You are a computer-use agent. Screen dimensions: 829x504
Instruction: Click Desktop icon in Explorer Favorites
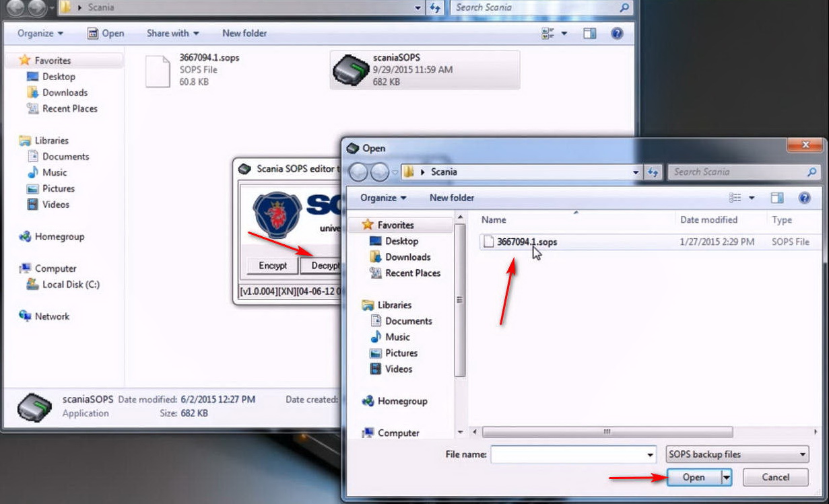click(x=32, y=77)
